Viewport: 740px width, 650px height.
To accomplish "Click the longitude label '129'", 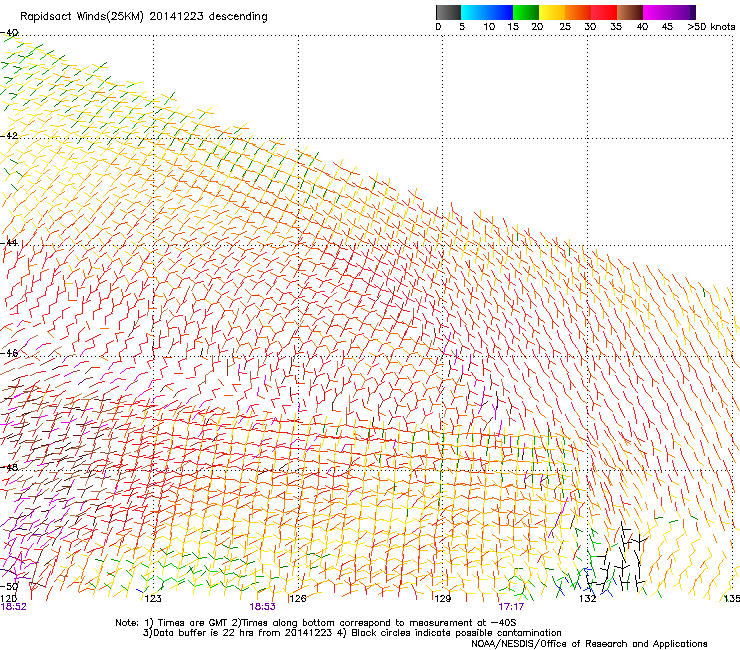I will (443, 599).
